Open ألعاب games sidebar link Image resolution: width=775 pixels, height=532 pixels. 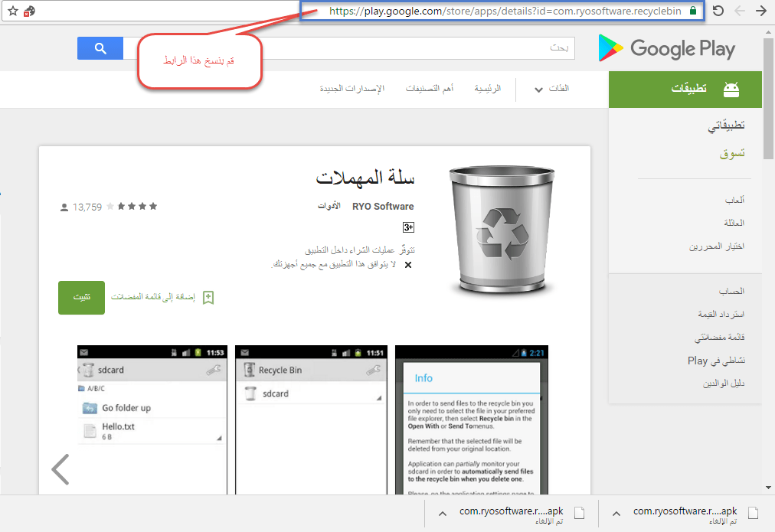[734, 200]
